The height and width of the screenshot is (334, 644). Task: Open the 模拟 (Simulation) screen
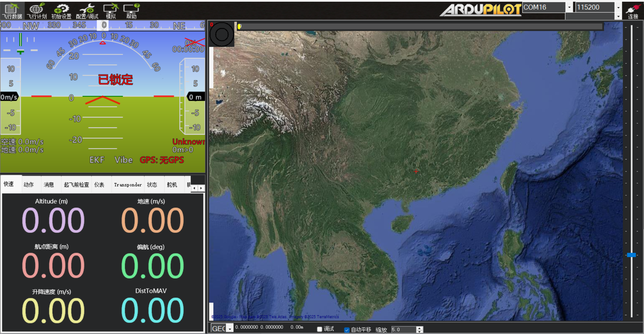(x=111, y=11)
